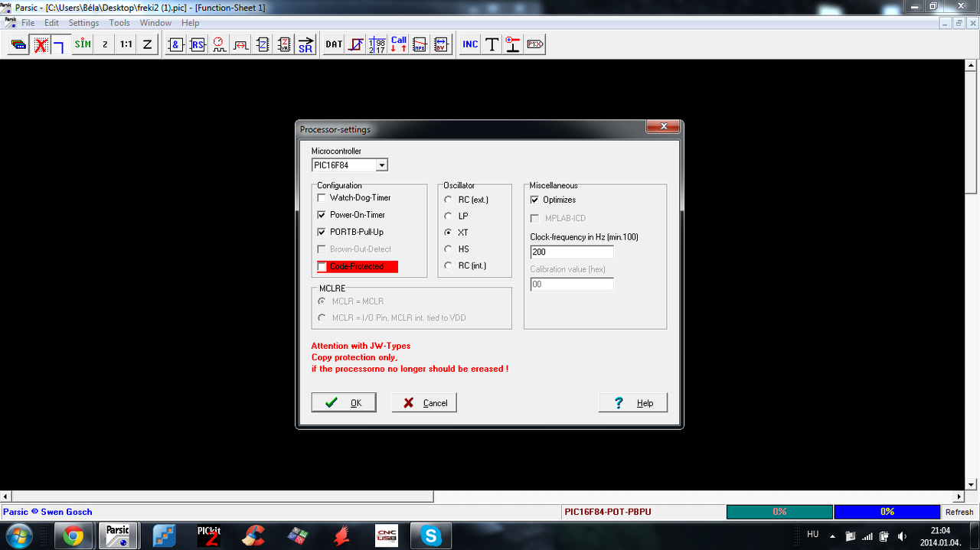This screenshot has height=550, width=980.
Task: Tick the Code-Protected checkbox
Action: (x=322, y=266)
